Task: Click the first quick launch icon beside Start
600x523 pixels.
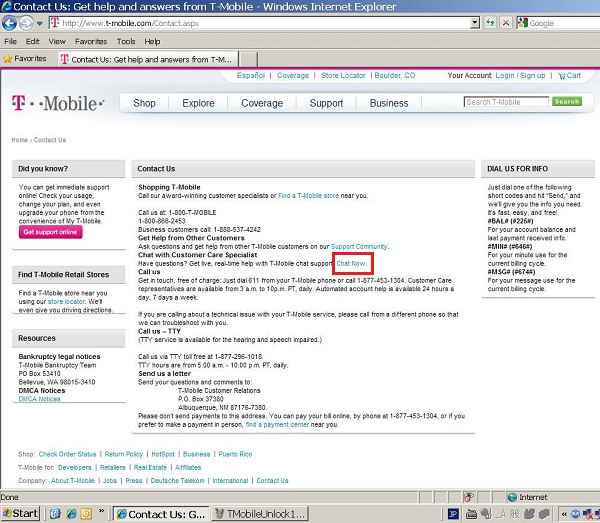Action: click(x=55, y=513)
